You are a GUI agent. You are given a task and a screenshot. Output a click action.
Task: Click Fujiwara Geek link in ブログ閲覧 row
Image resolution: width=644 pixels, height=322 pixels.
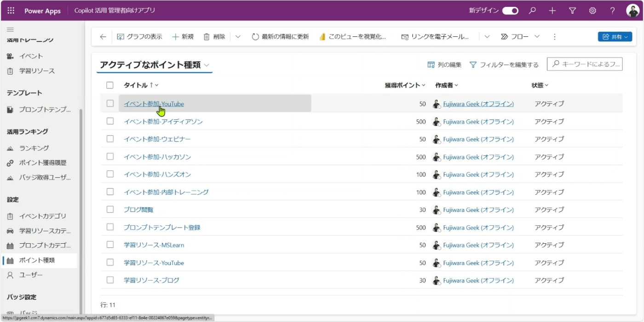click(478, 210)
